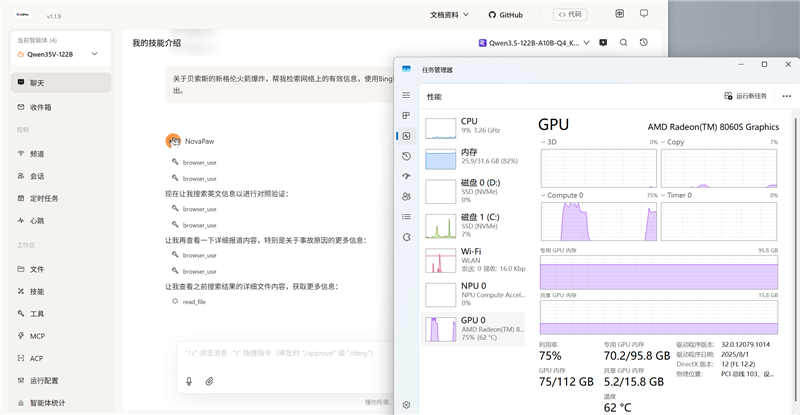Viewport: 800px width, 415px height.
Task: Click the 专用 GPU 内存 dedicated memory graph
Action: pos(659,273)
